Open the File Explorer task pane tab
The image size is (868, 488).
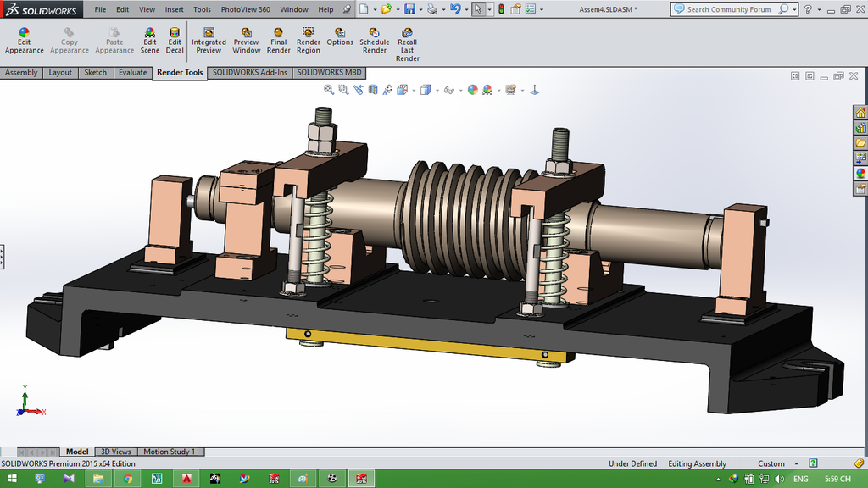(x=860, y=142)
